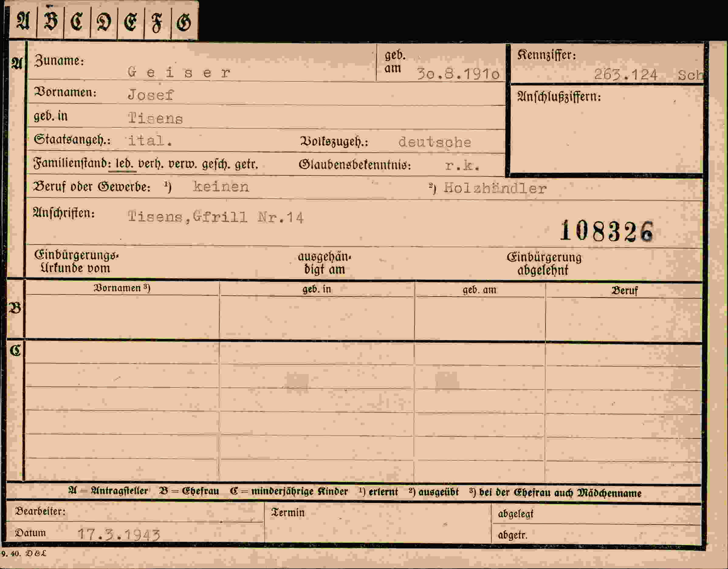Click the ethnicity value 'deutsche'
The width and height of the screenshot is (728, 569).
click(435, 142)
